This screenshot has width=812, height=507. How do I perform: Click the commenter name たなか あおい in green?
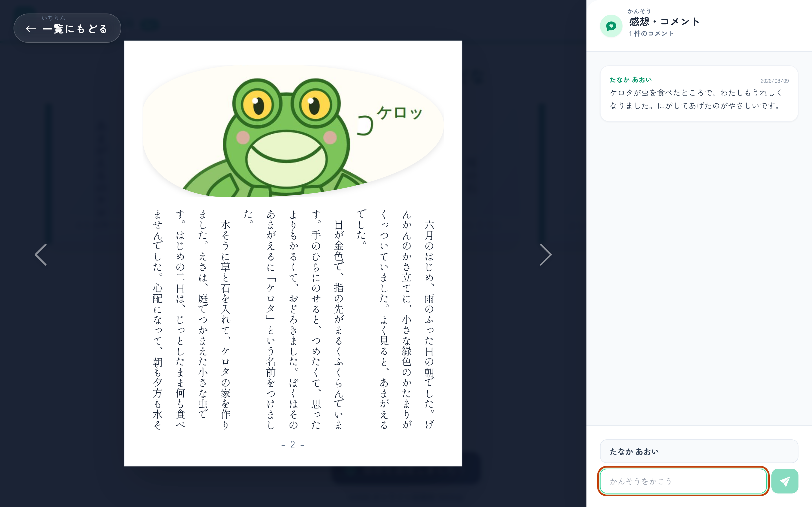point(631,80)
